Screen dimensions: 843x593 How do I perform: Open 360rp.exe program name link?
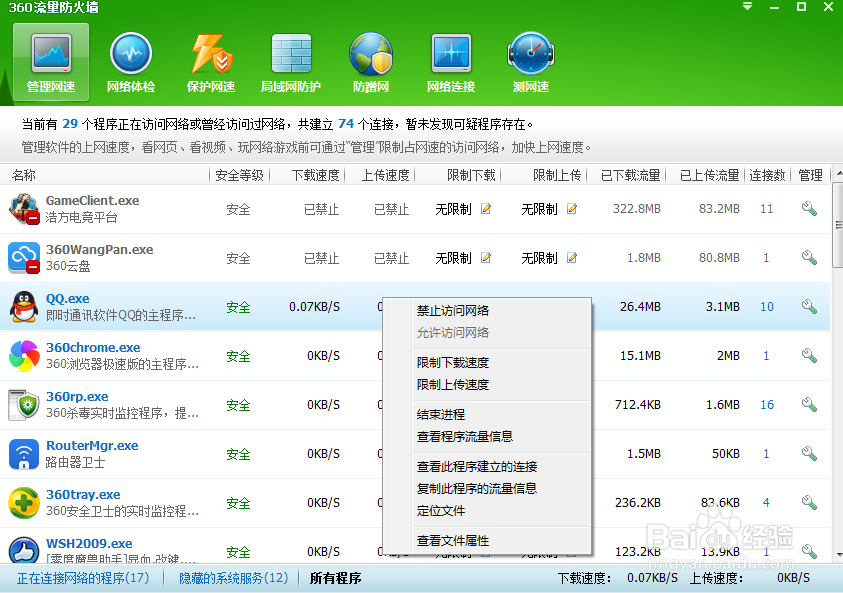[77, 396]
